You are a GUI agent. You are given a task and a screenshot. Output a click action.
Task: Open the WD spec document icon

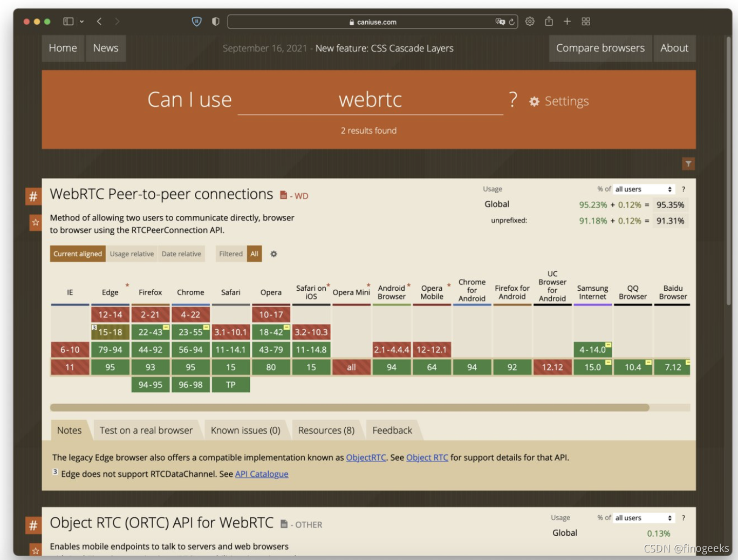click(x=284, y=195)
